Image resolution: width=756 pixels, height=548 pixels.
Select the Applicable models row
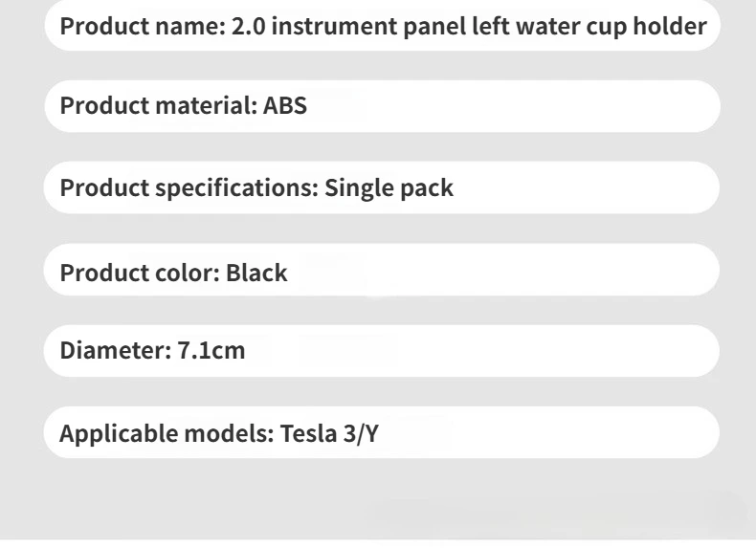point(382,432)
